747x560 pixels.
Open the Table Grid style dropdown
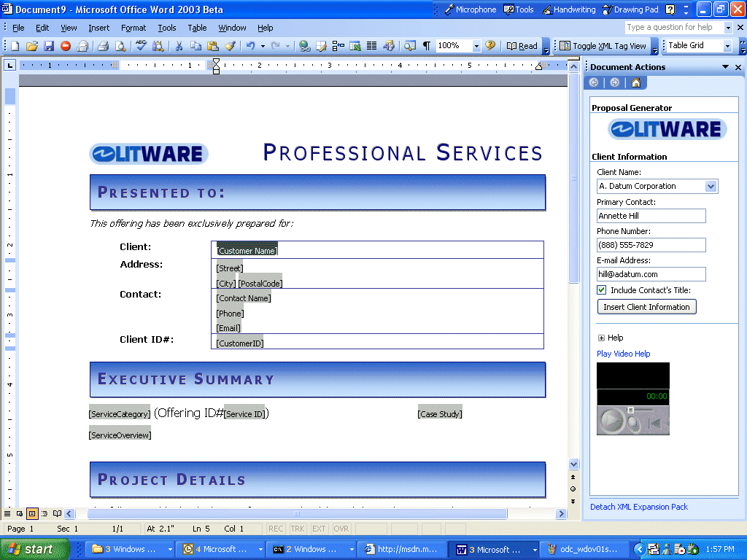[727, 46]
